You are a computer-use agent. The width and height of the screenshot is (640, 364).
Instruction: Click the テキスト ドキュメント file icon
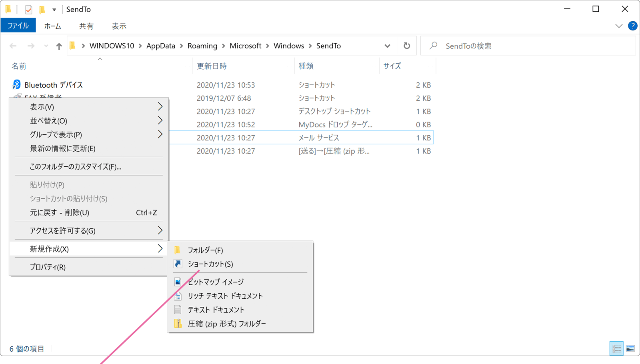tap(178, 310)
